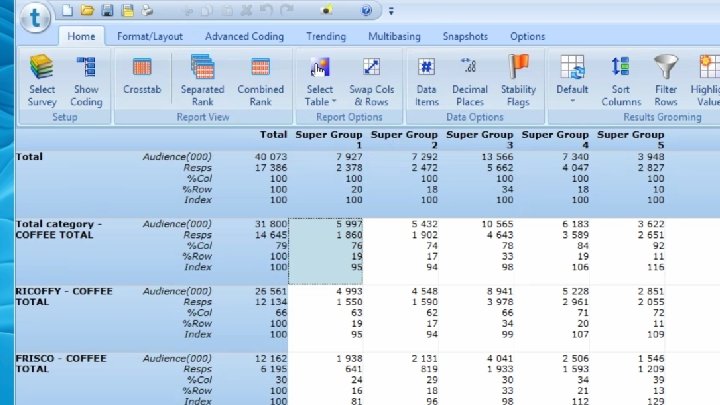Click the undo arrow icon

pyautogui.click(x=266, y=10)
